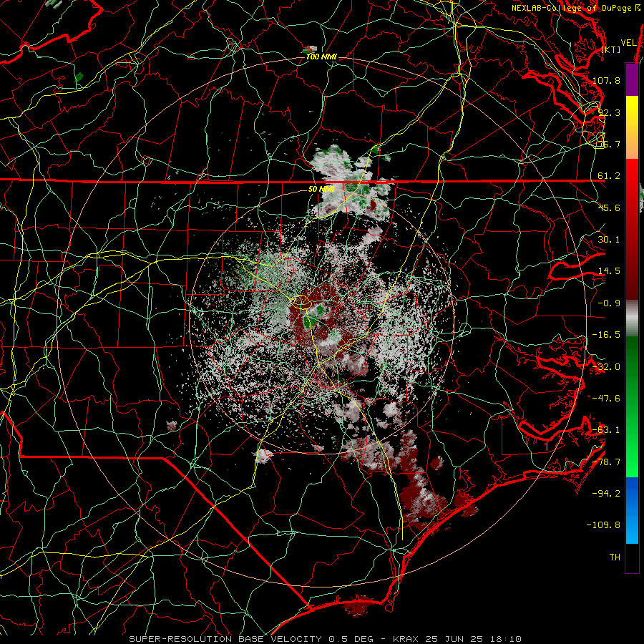The image size is (644, 644).
Task: Pick the gray near-zero segment of color bar
Action: click(x=632, y=318)
